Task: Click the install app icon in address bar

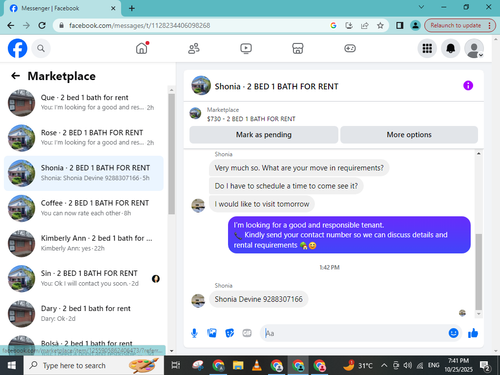Action: tap(349, 26)
